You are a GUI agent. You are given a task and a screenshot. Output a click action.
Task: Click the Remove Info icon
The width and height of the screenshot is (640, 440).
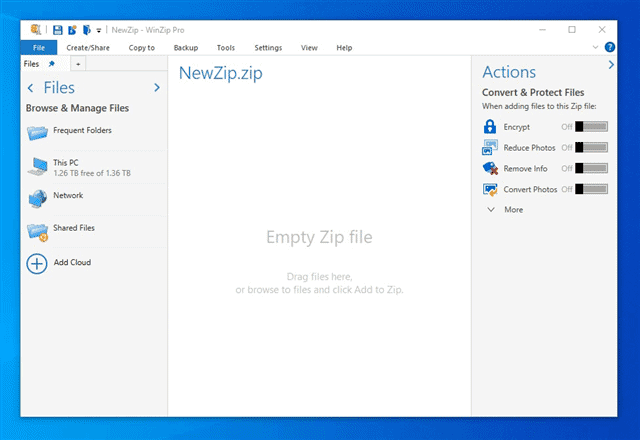tap(490, 168)
